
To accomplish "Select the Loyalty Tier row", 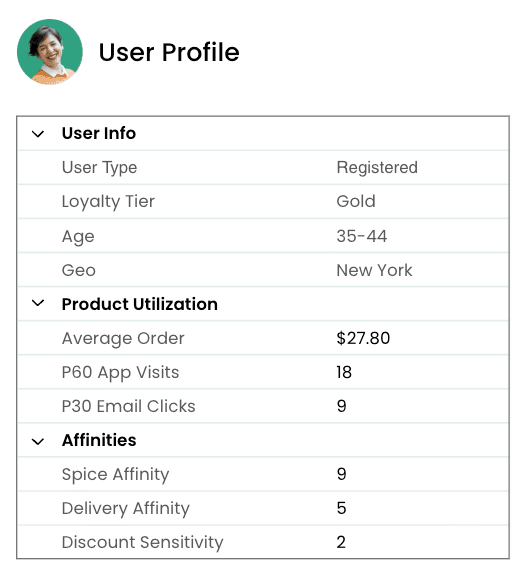I will (x=263, y=202).
